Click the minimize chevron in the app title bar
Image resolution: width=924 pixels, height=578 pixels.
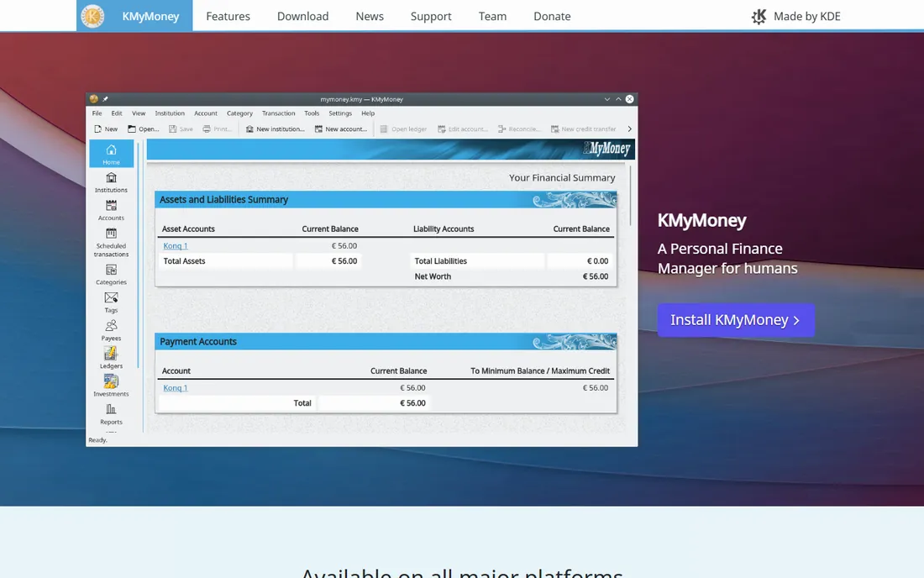click(607, 99)
